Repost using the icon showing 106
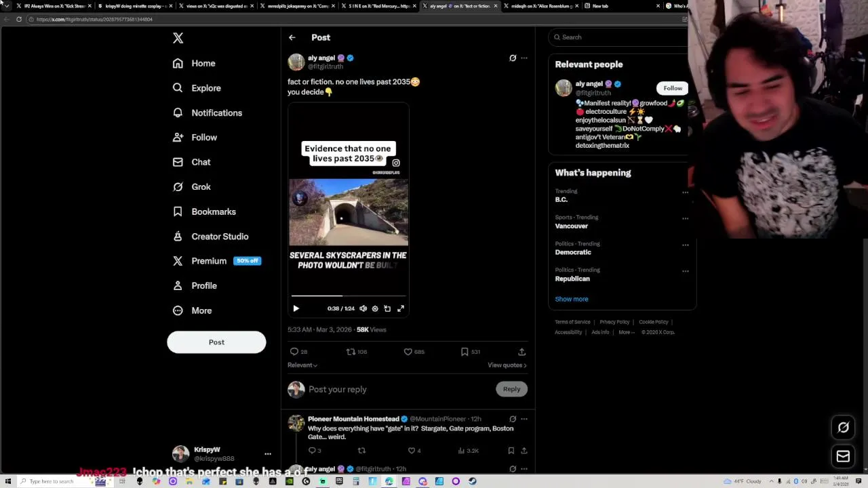Image resolution: width=868 pixels, height=488 pixels. 357,352
